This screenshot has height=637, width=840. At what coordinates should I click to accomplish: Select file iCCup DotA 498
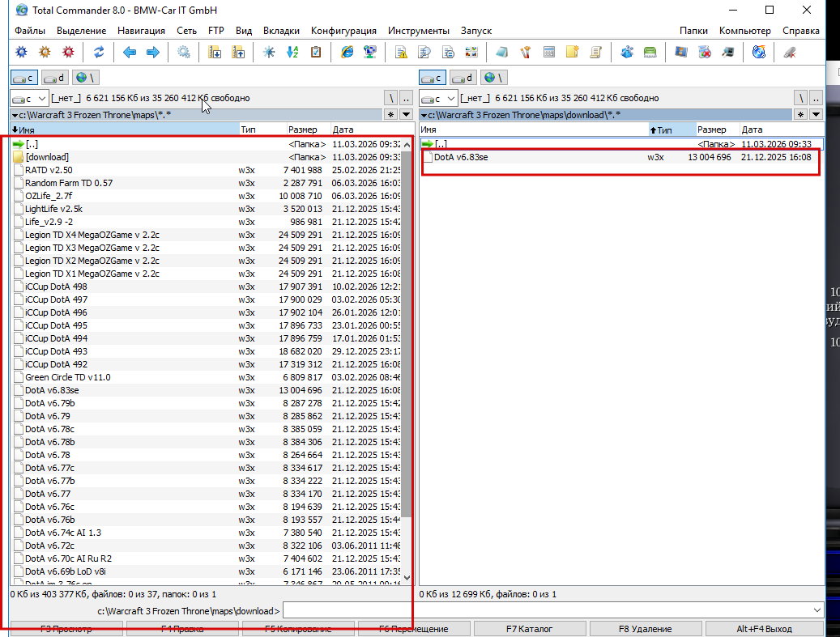tap(207, 287)
